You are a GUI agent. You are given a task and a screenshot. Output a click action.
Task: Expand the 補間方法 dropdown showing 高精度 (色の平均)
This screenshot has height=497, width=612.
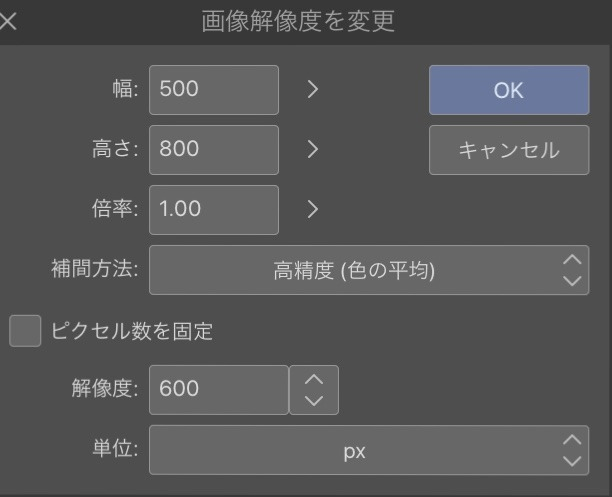[x=354, y=270]
